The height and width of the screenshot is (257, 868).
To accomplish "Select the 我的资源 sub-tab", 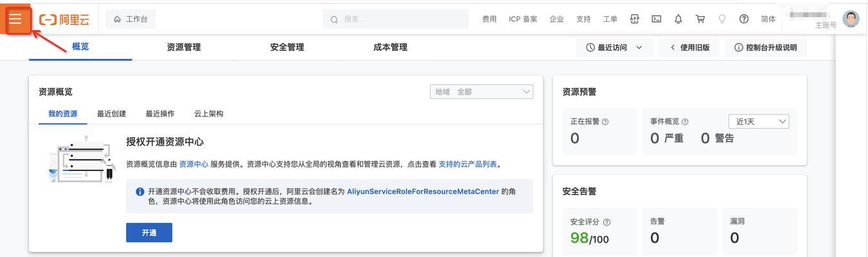I will pos(62,114).
